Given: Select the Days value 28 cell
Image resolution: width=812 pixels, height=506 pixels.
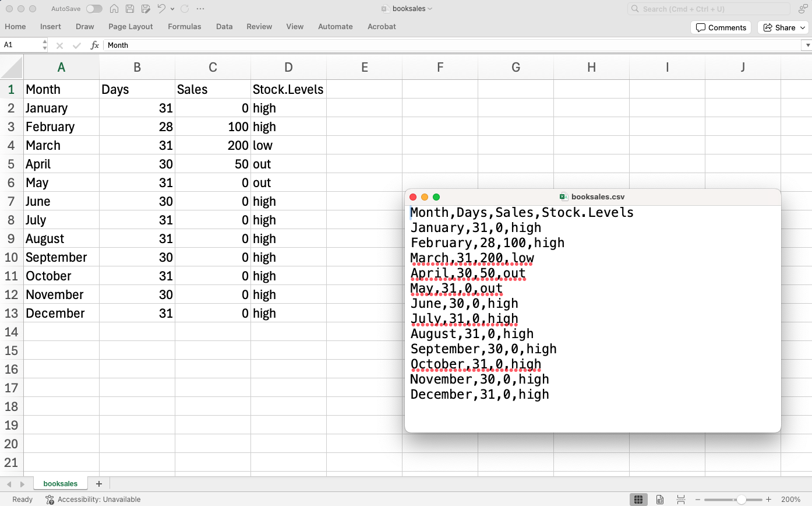Looking at the screenshot, I should point(137,126).
